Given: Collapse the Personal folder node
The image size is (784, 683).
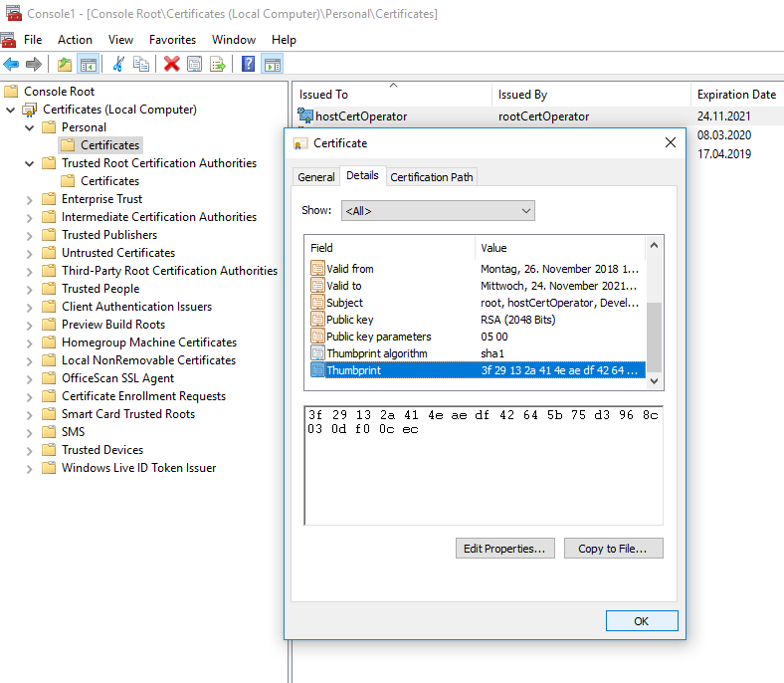Looking at the screenshot, I should tap(30, 127).
